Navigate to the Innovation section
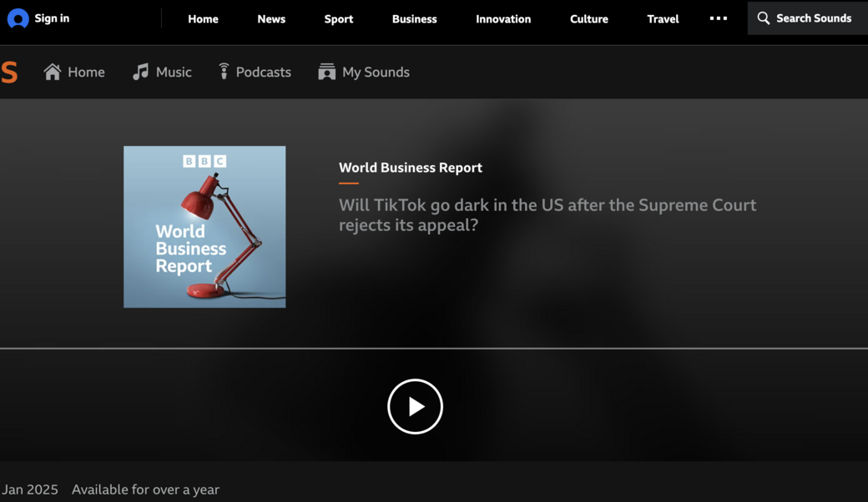868x502 pixels. (502, 18)
